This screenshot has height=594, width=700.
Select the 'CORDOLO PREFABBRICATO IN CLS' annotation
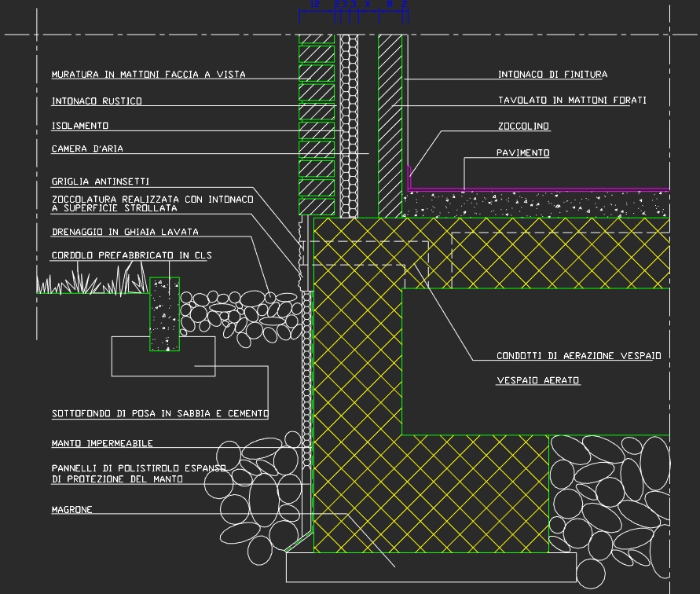point(131,255)
